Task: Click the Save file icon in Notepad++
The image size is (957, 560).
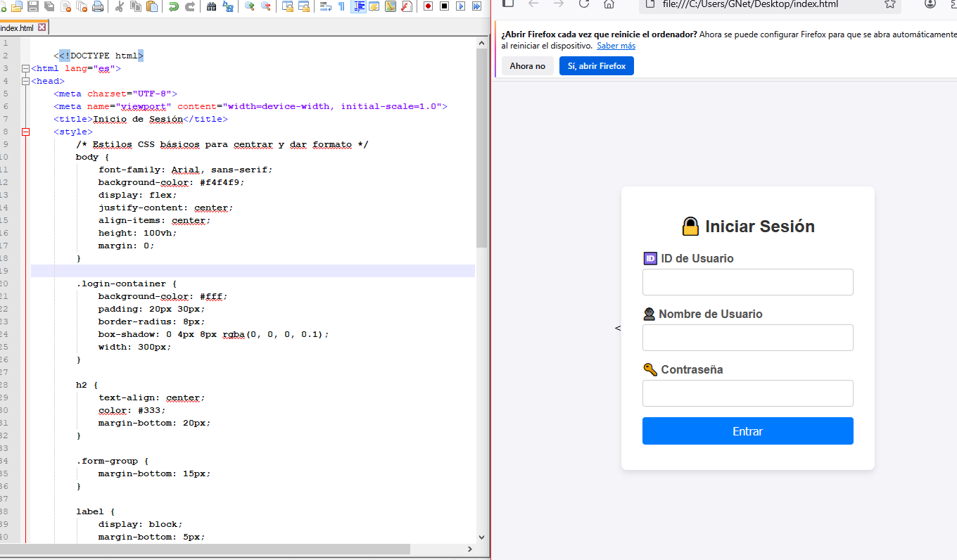Action: click(33, 6)
